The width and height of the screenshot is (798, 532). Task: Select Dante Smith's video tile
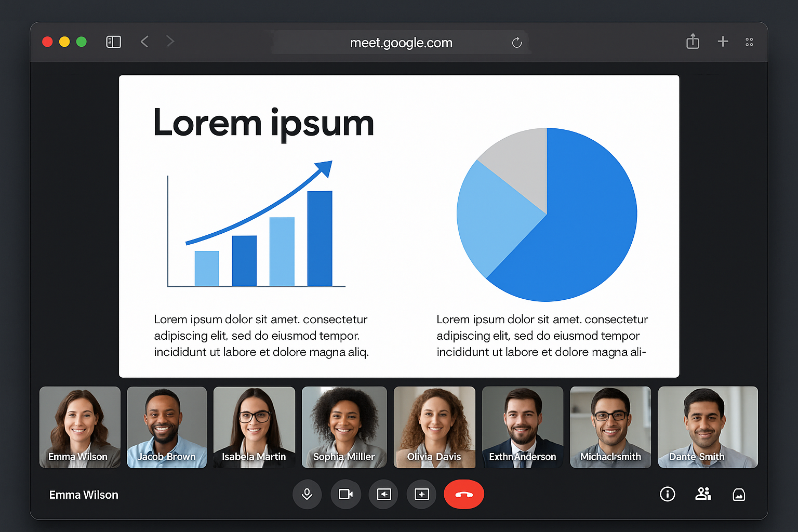click(x=708, y=427)
